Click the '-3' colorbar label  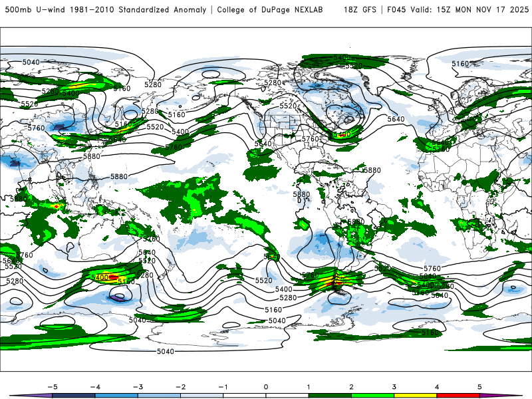click(138, 387)
